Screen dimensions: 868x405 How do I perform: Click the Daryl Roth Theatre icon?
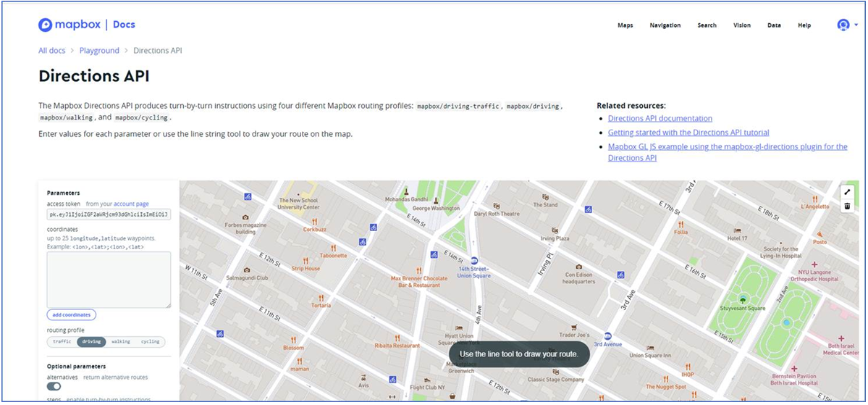pos(496,205)
